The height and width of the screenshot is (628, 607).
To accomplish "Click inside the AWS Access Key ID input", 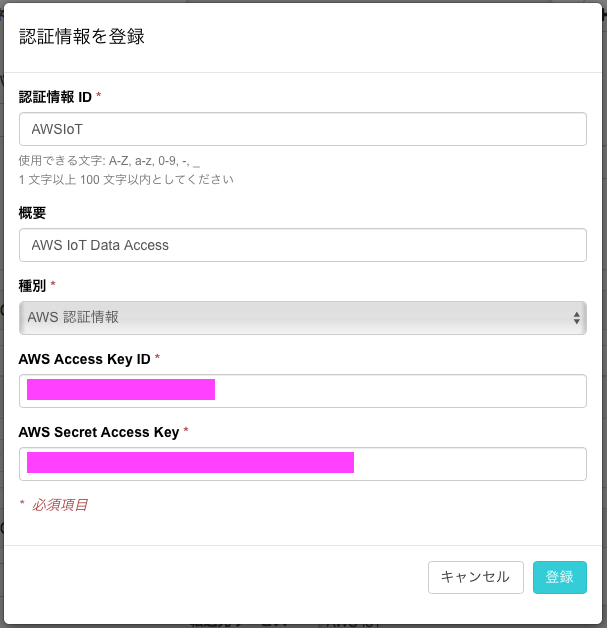I will click(303, 391).
